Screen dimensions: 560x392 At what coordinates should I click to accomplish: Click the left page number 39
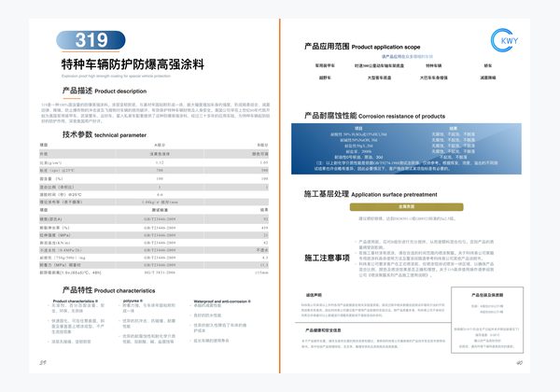(43, 362)
